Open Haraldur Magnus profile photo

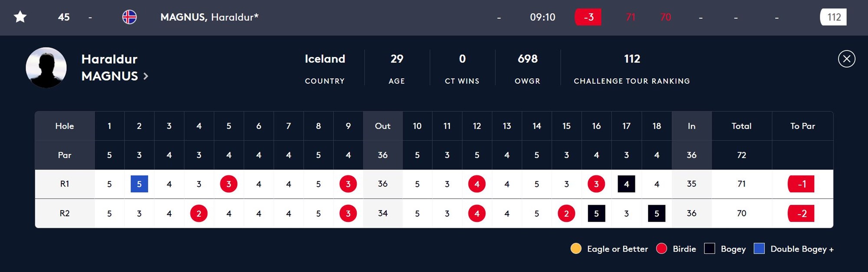[x=46, y=67]
